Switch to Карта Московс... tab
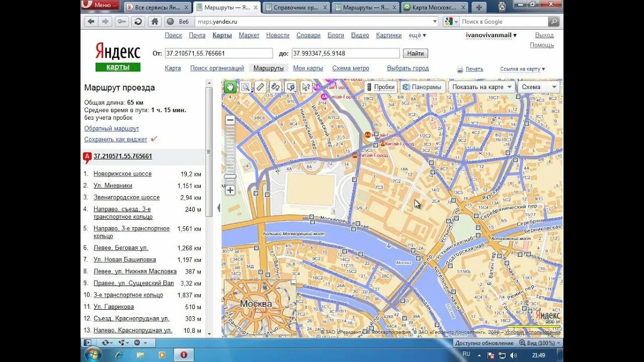The image size is (644, 362). 434,7
